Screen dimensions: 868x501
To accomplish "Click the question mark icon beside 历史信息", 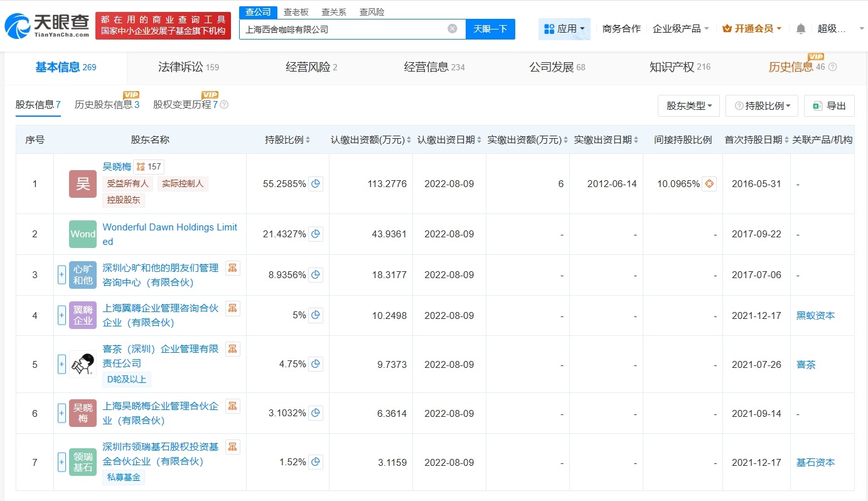I will (x=832, y=67).
